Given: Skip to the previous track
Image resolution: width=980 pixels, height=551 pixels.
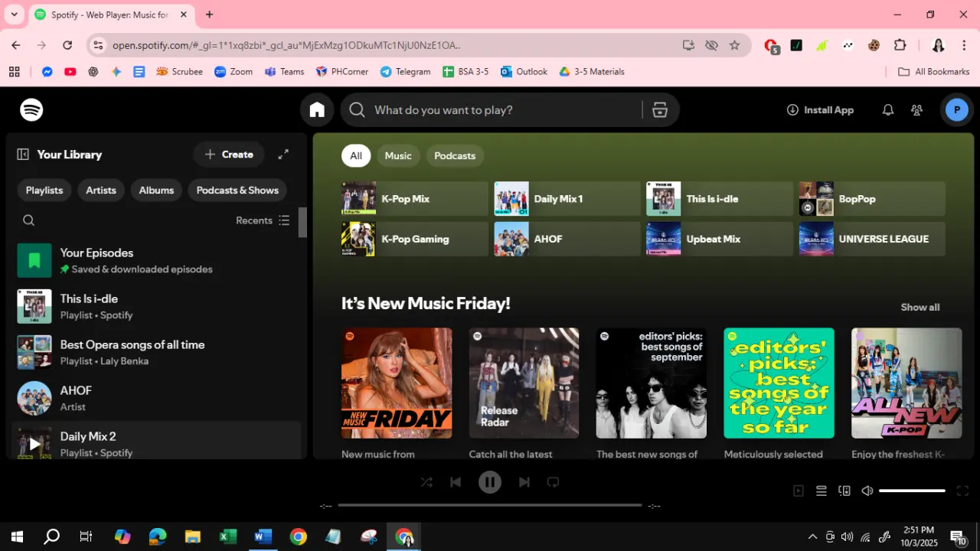Looking at the screenshot, I should coord(456,482).
